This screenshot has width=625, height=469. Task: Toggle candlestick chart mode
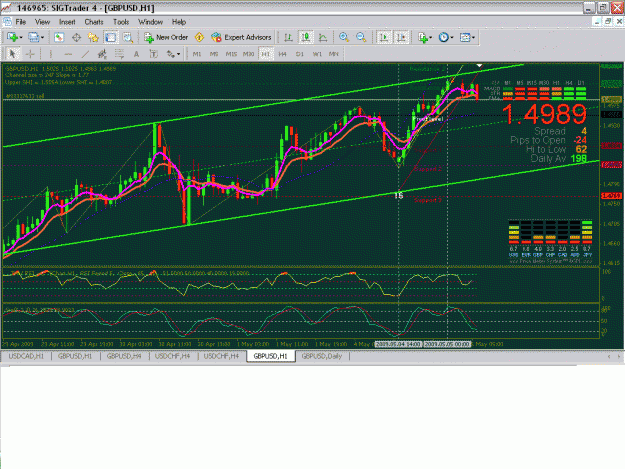click(x=306, y=37)
